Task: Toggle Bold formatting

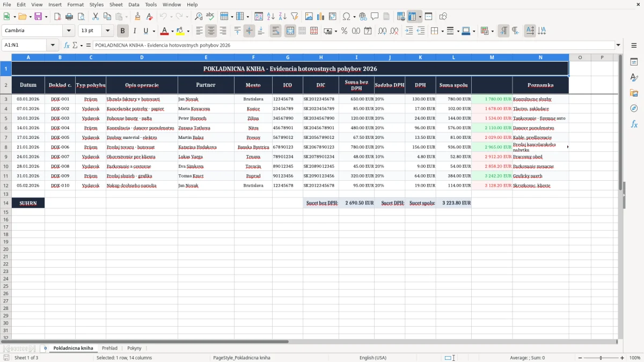Action: coord(123,31)
